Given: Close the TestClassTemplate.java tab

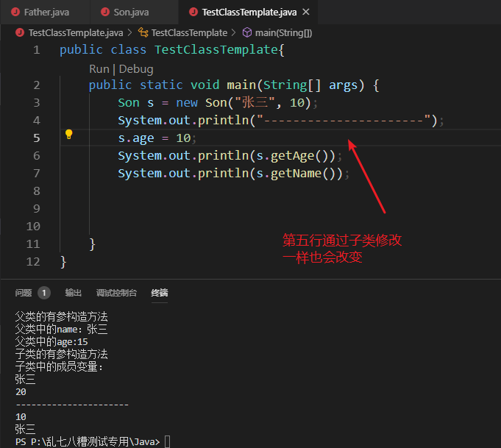Looking at the screenshot, I should click(305, 13).
